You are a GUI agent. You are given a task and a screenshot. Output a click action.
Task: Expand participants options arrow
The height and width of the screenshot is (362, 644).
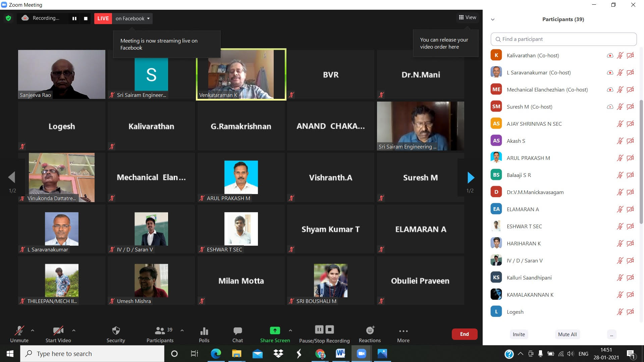click(182, 330)
